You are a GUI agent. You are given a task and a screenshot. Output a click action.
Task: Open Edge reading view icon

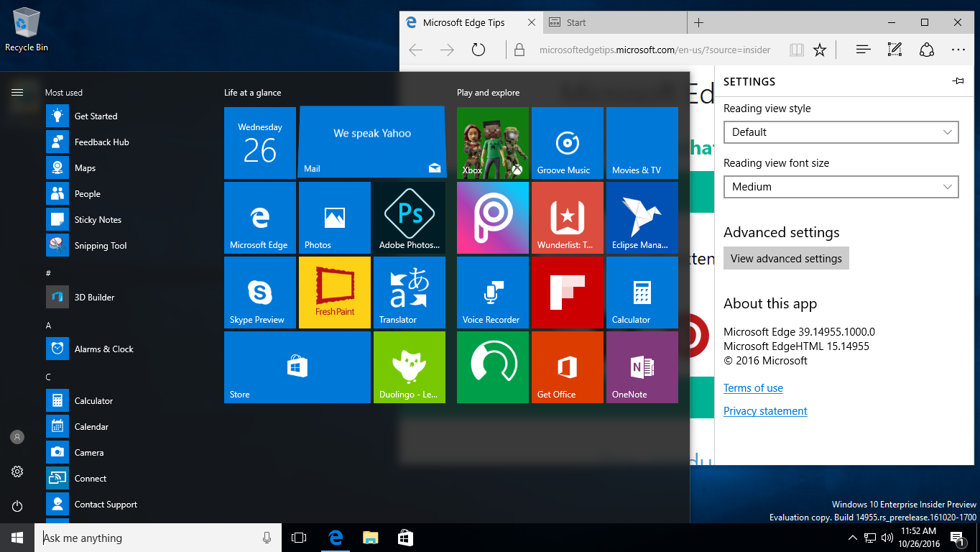[796, 50]
